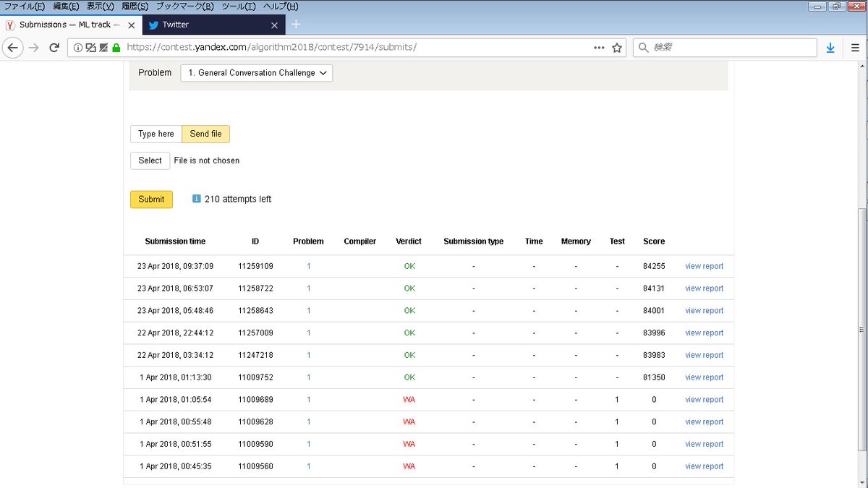Viewport: 868px width, 488px height.
Task: Open site information icon in address bar
Action: (78, 48)
